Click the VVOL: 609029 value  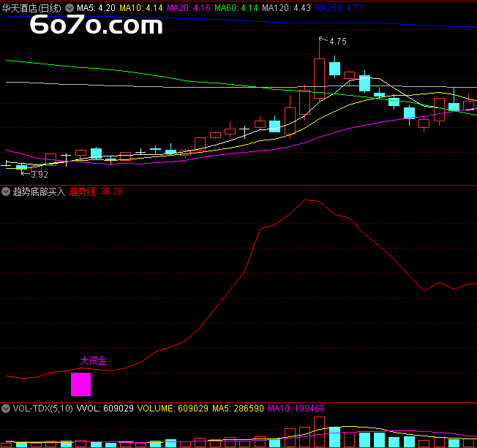[105, 409]
